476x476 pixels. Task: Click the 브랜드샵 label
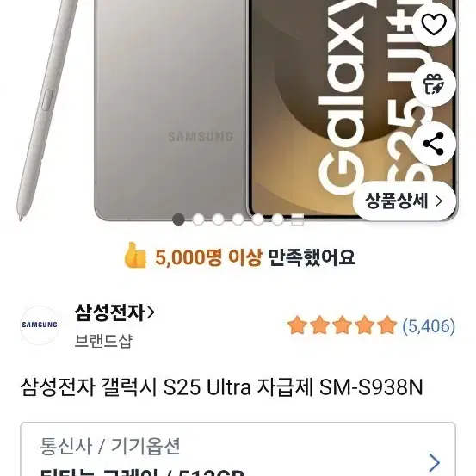point(103,341)
